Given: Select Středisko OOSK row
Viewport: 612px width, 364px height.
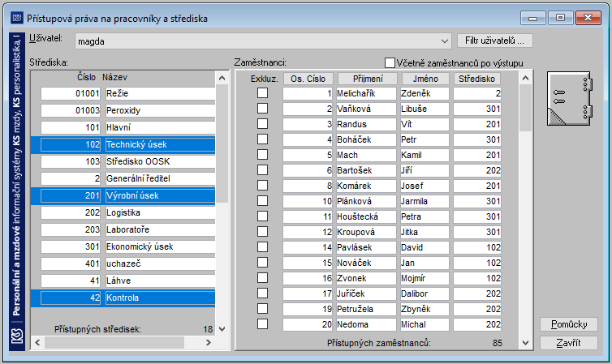Looking at the screenshot, I should [123, 161].
